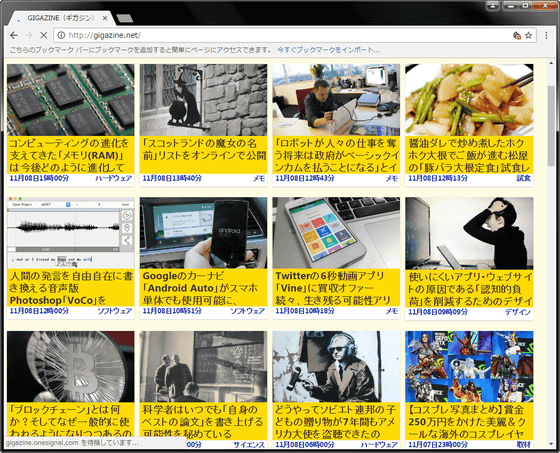Open the cosplay collage thumbnail

[469, 367]
